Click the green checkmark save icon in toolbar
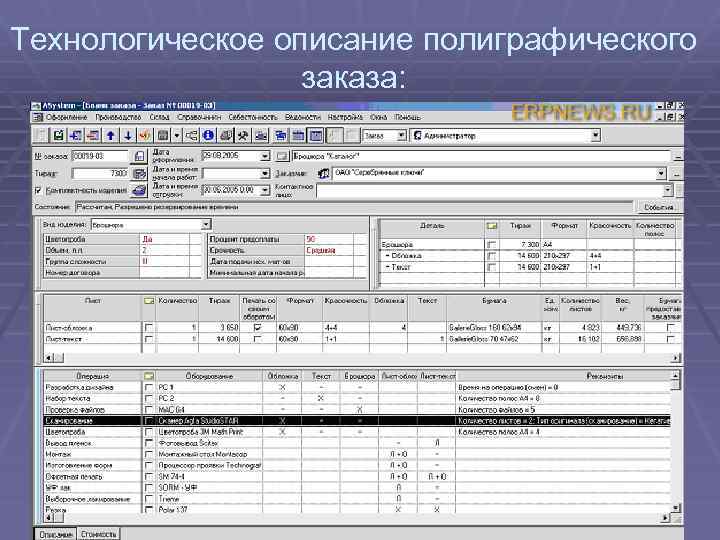Screen dimensions: 720x540 click(x=58, y=135)
